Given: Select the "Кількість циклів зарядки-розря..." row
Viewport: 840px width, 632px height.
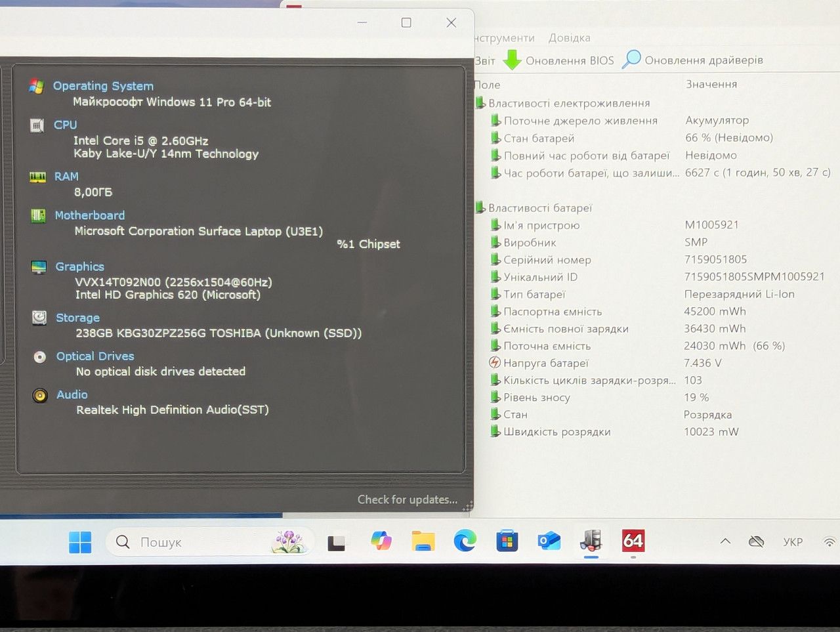Looking at the screenshot, I should (x=656, y=380).
